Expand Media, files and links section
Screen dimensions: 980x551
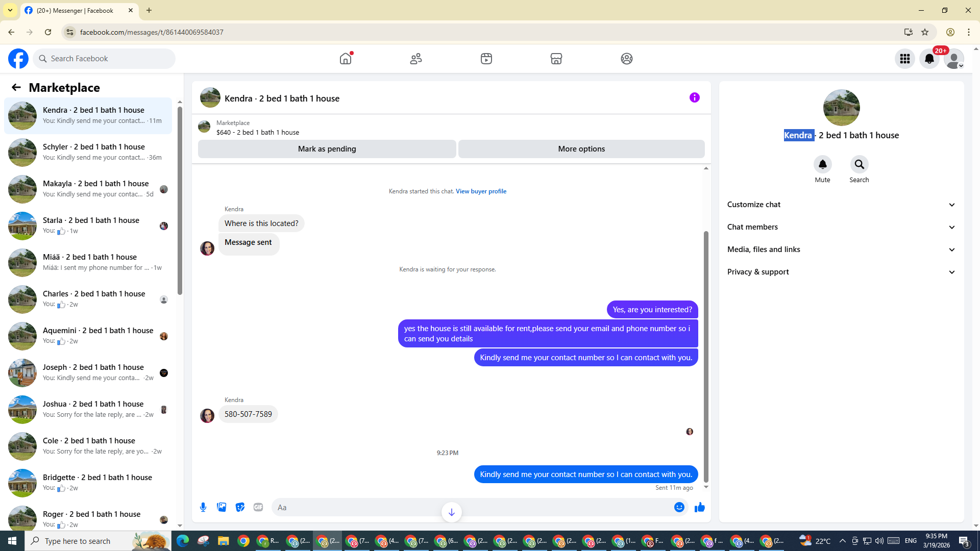click(x=841, y=249)
